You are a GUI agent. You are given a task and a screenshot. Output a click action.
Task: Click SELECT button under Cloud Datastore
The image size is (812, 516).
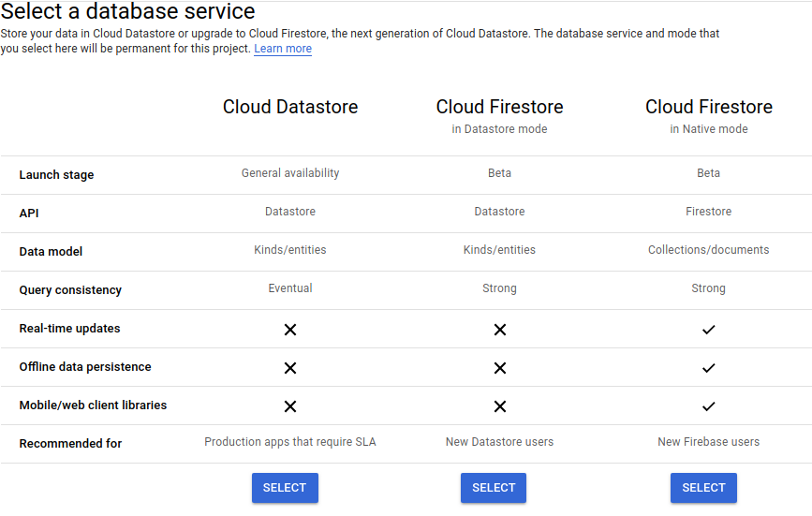[285, 488]
